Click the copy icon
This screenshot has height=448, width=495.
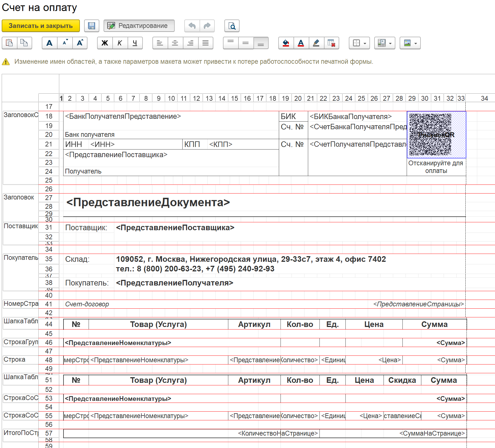pyautogui.click(x=24, y=43)
